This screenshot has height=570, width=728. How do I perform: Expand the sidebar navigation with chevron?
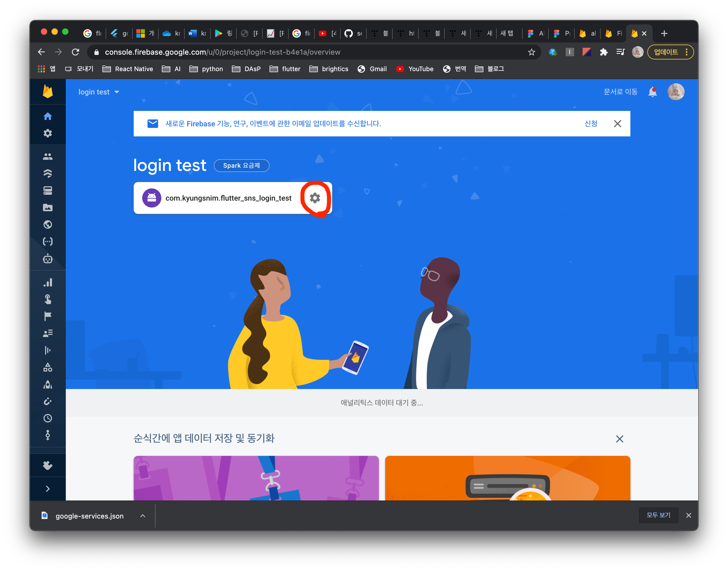pyautogui.click(x=48, y=489)
